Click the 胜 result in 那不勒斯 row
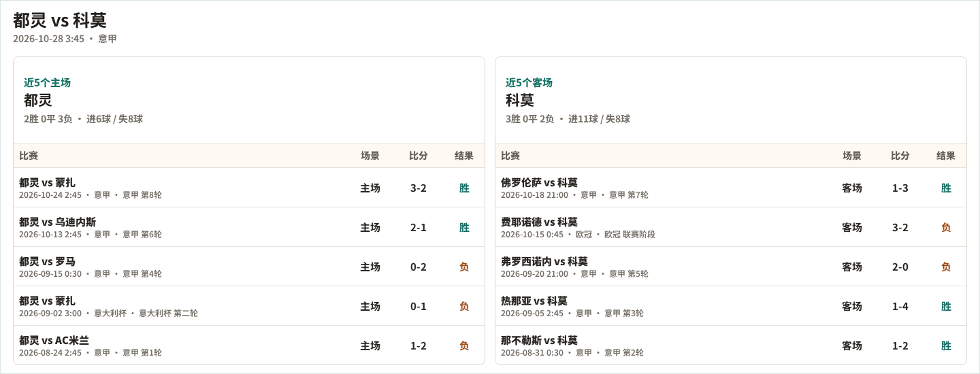The image size is (980, 374). 946,345
